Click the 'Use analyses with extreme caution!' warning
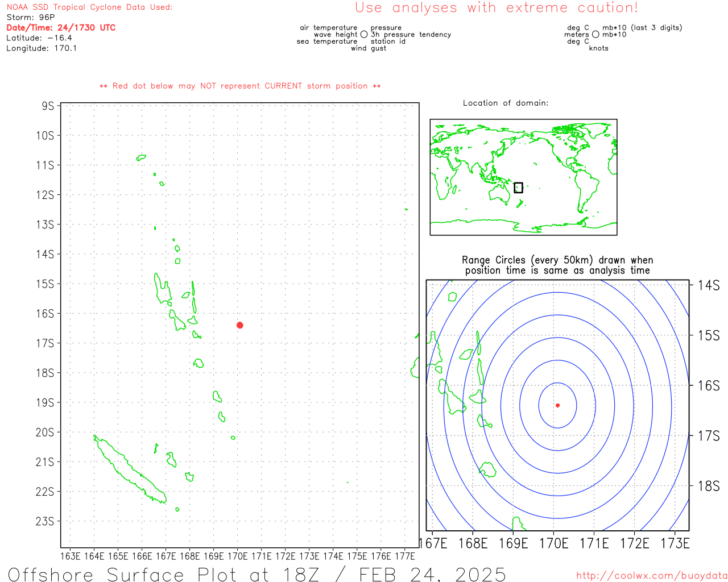The height and width of the screenshot is (582, 728). tap(497, 8)
